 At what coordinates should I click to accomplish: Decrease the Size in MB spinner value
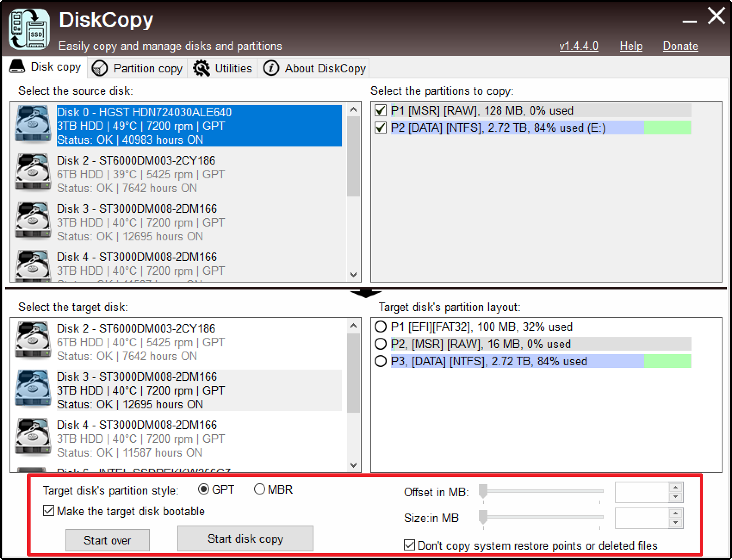click(x=676, y=523)
